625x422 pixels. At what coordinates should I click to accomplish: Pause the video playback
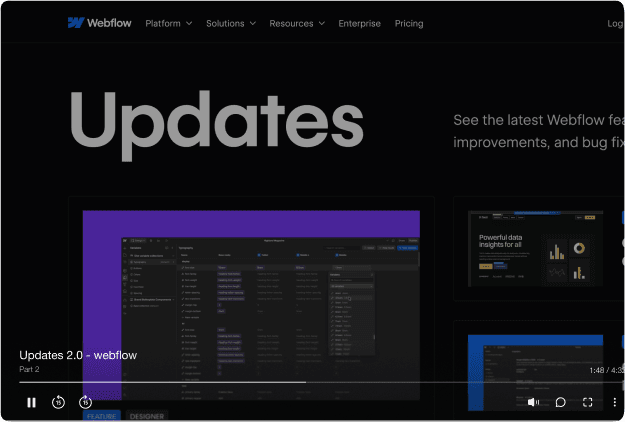pos(31,402)
